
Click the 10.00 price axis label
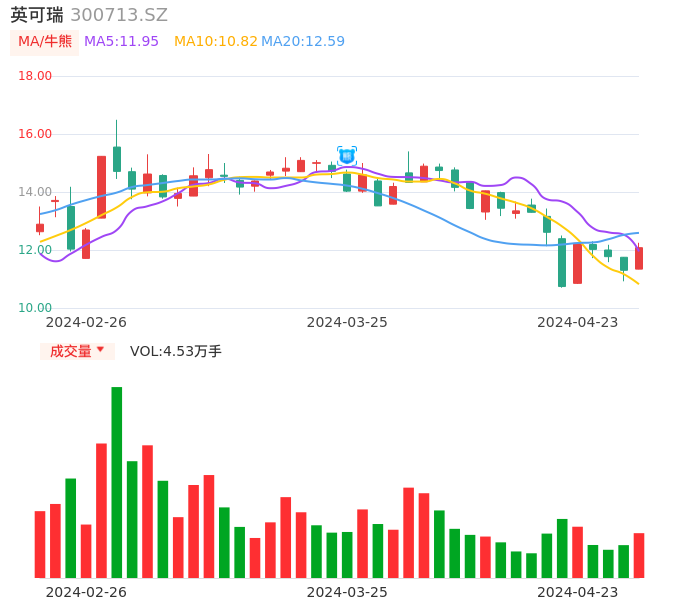36,308
